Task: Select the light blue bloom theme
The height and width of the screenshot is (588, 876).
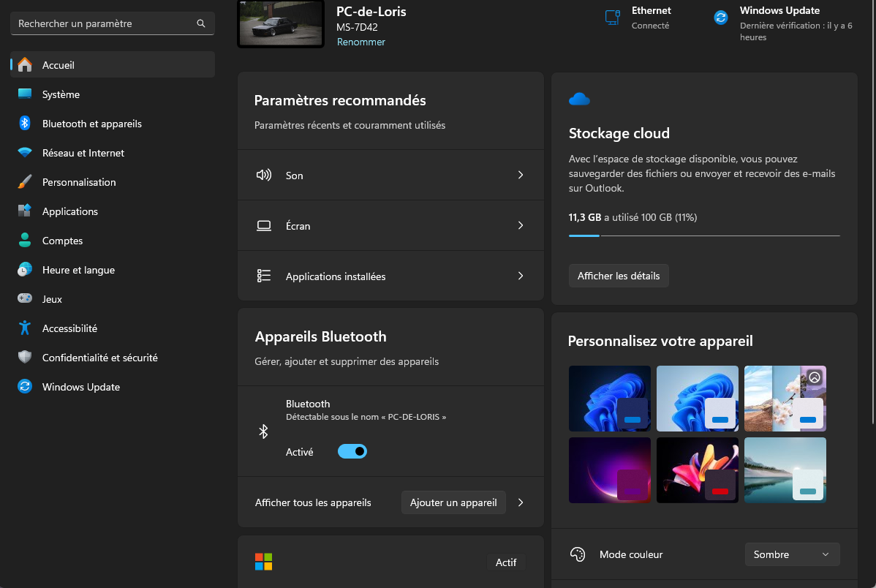Action: tap(698, 399)
